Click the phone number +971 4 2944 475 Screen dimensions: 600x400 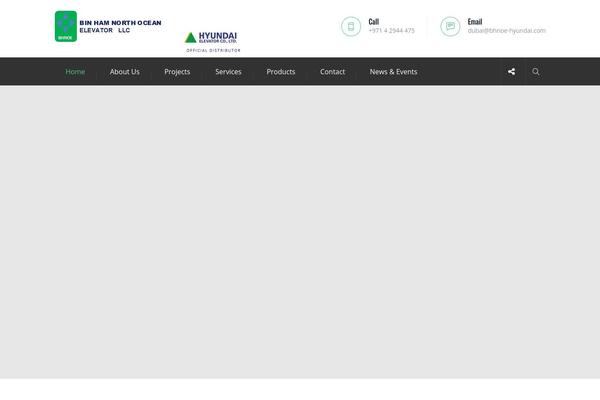tap(391, 31)
